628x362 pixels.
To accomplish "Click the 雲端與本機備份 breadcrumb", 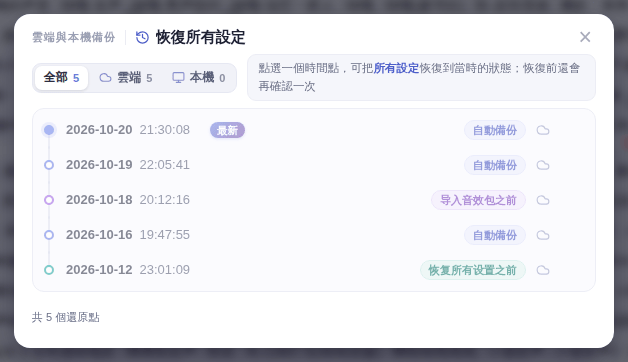I will pyautogui.click(x=74, y=37).
